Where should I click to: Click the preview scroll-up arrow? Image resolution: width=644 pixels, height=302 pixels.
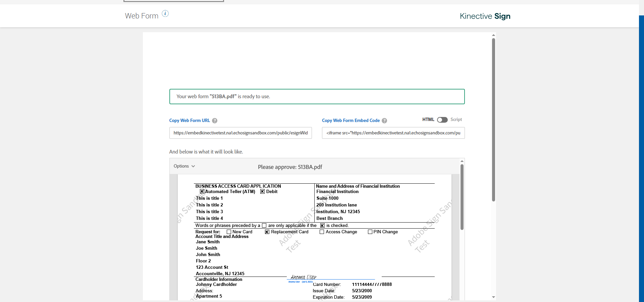click(462, 161)
